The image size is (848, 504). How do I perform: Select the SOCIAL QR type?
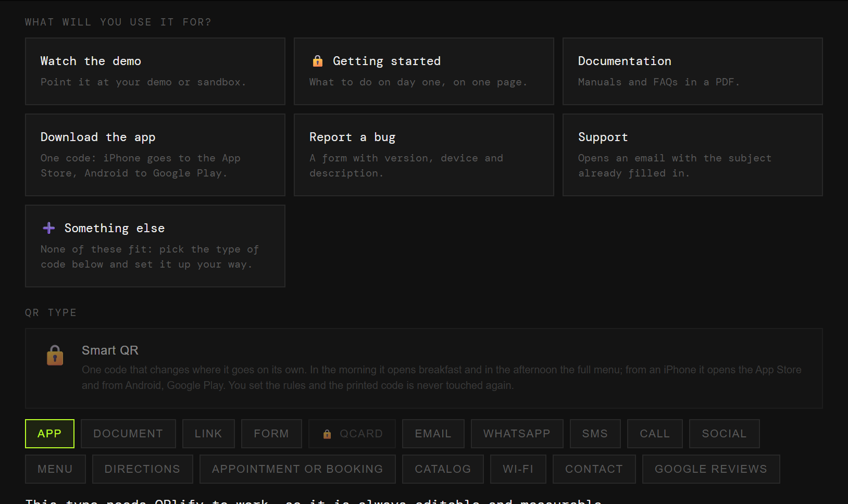725,434
